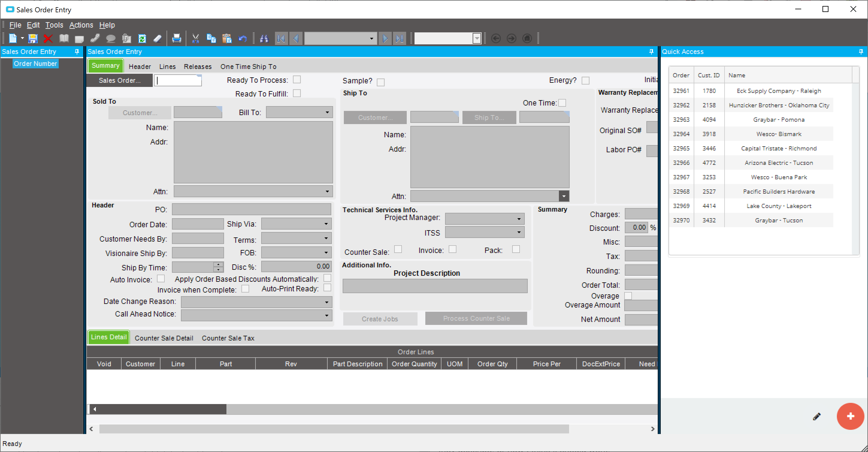
Task: Expand the Terms dropdown
Action: click(326, 239)
